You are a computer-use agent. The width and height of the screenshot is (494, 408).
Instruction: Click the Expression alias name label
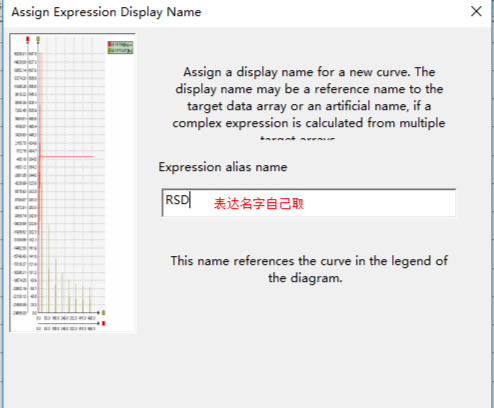point(223,167)
